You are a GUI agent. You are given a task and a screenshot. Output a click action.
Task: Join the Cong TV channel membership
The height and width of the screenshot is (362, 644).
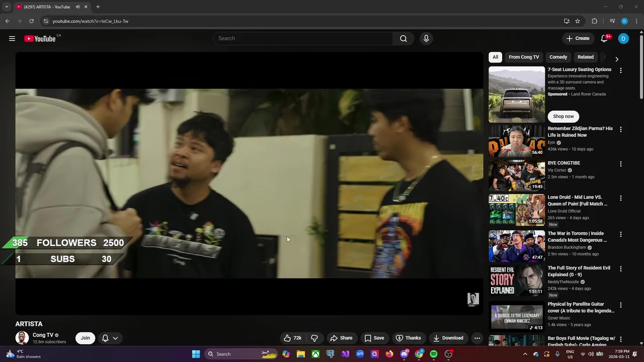click(85, 338)
